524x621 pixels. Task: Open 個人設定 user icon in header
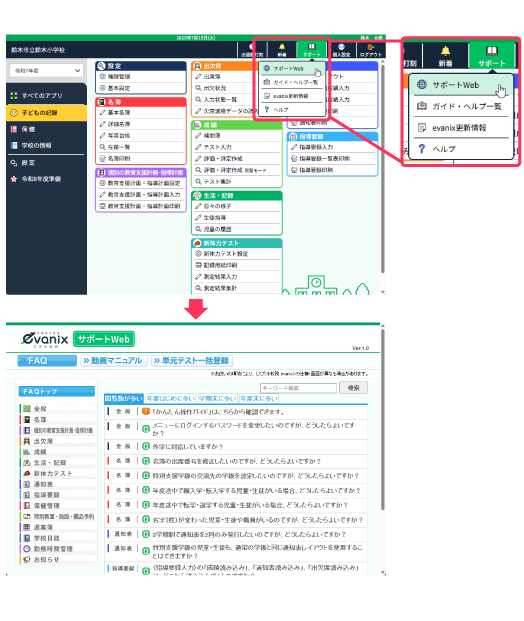[341, 50]
